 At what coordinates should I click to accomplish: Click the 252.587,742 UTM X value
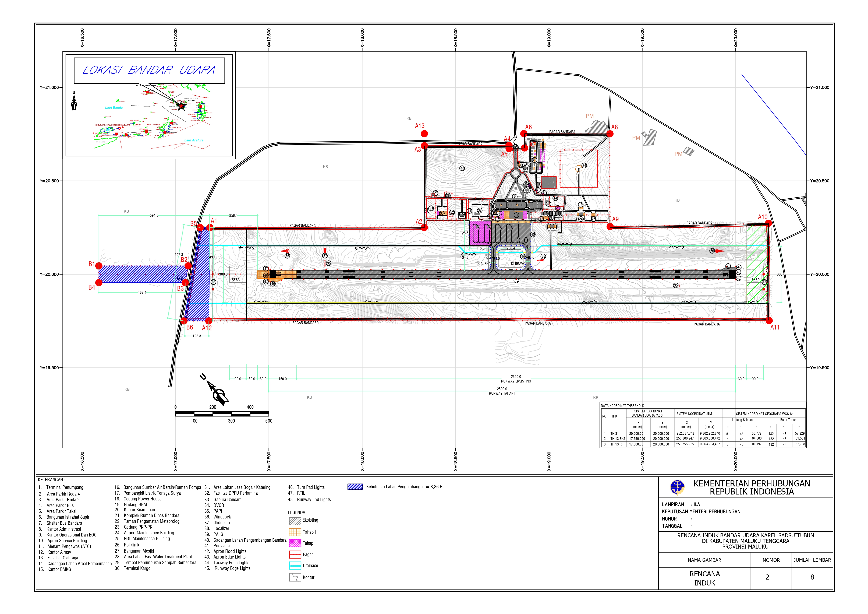pos(685,433)
